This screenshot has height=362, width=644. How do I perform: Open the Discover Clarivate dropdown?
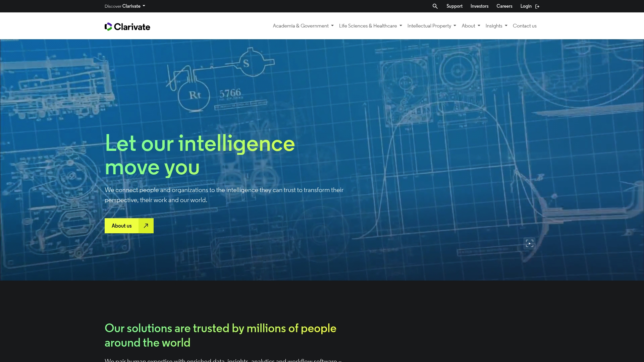tap(124, 6)
